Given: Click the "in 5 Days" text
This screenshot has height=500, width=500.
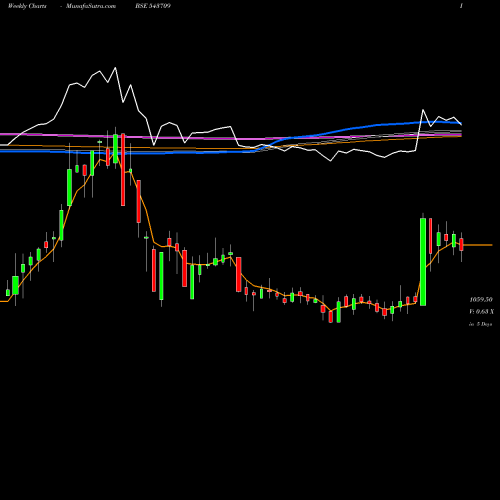Looking at the screenshot, I should coord(480,324).
